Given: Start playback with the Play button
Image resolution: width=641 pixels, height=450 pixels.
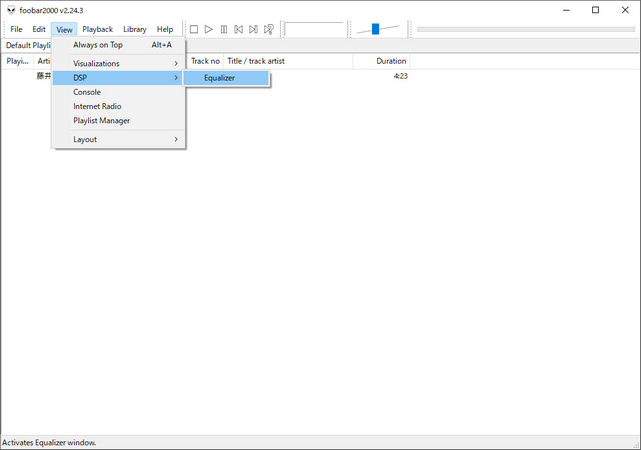Looking at the screenshot, I should pyautogui.click(x=208, y=29).
